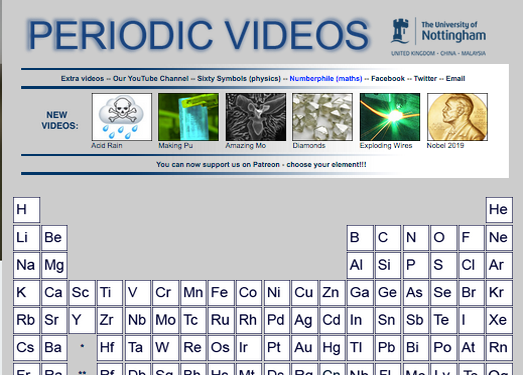This screenshot has height=375, width=523.
Task: Open the Fe iron element cell
Action: click(221, 293)
